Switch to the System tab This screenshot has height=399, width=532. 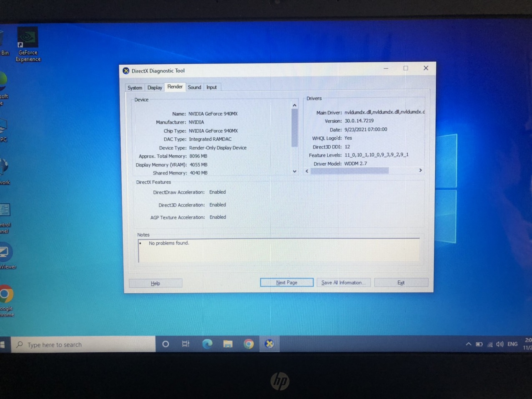point(135,88)
